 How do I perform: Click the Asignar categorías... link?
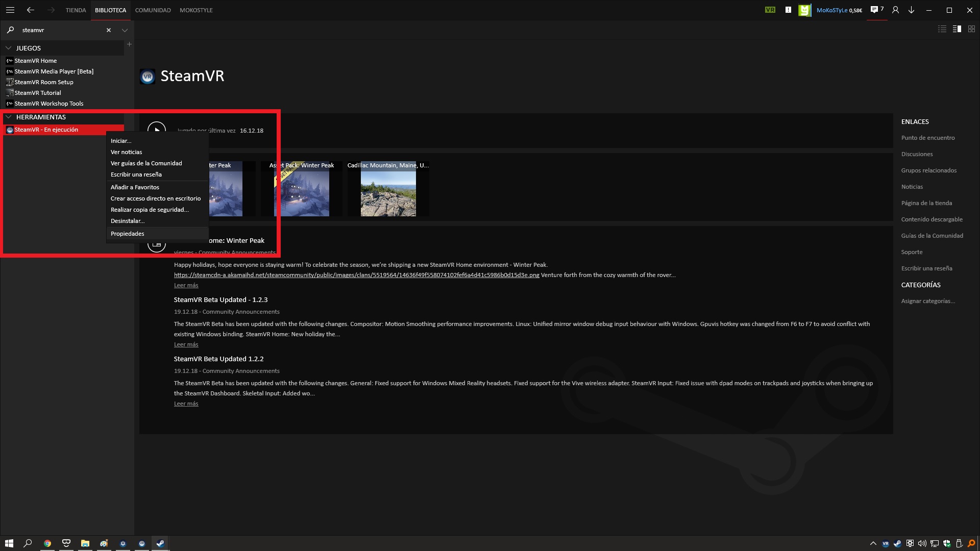(x=927, y=301)
